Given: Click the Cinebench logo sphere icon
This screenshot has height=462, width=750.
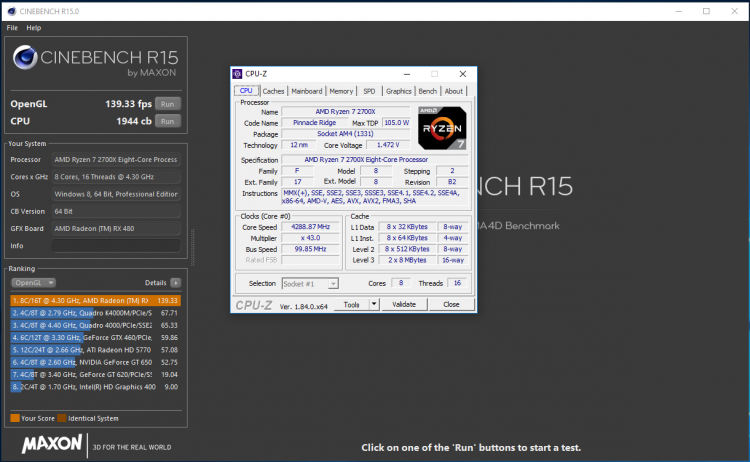Looking at the screenshot, I should (x=25, y=57).
